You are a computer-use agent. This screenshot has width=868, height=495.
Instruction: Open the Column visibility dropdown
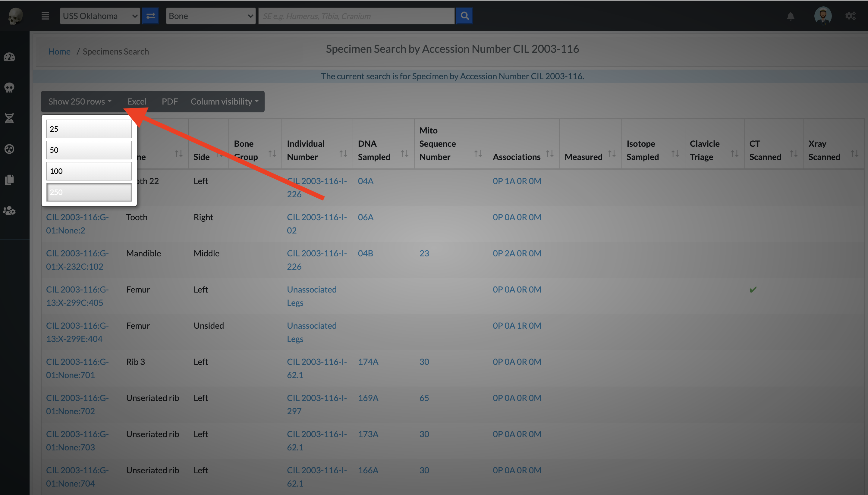pyautogui.click(x=225, y=101)
